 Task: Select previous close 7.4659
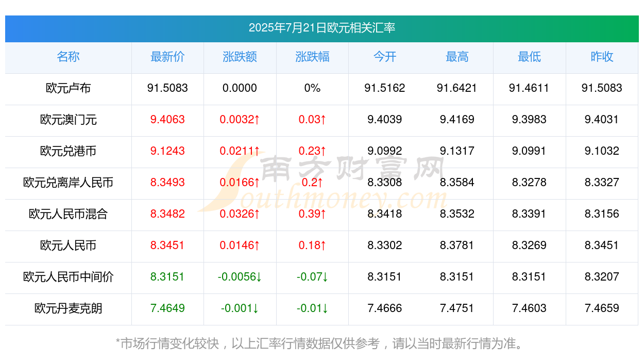tap(602, 308)
